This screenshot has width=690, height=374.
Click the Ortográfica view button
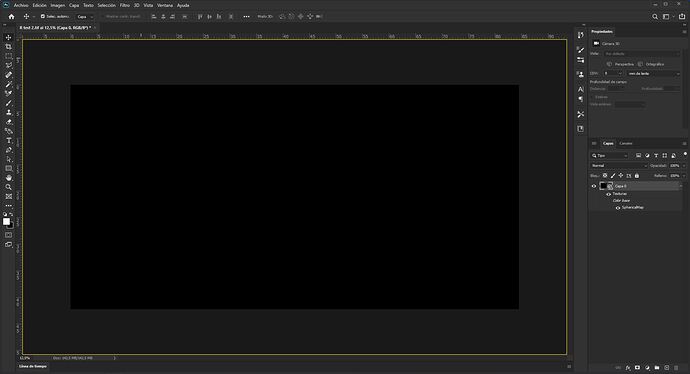[x=651, y=64]
